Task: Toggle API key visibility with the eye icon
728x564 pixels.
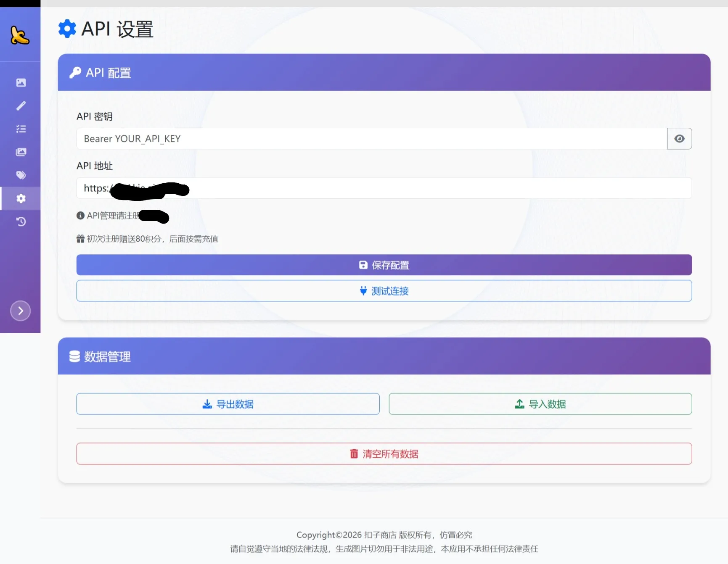Action: [x=679, y=138]
